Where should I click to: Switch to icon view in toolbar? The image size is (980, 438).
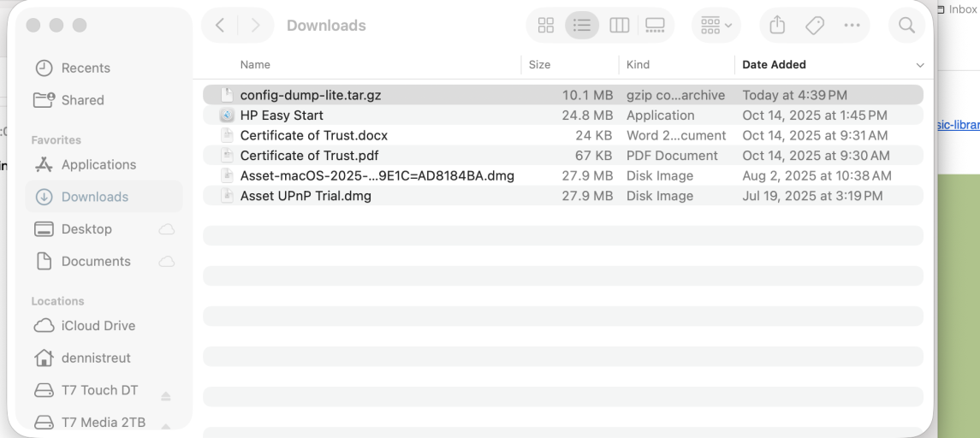[x=546, y=26]
